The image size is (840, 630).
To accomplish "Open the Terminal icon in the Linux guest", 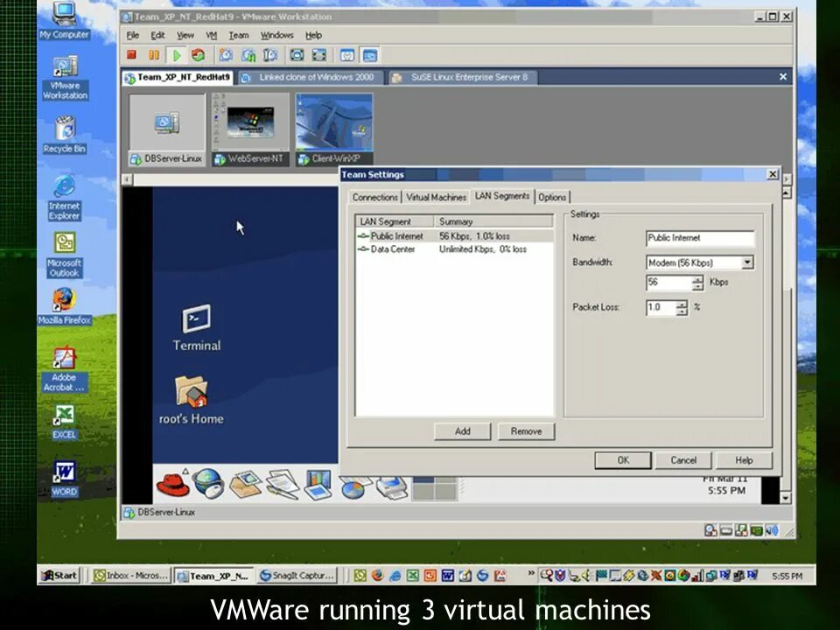I will tap(197, 328).
